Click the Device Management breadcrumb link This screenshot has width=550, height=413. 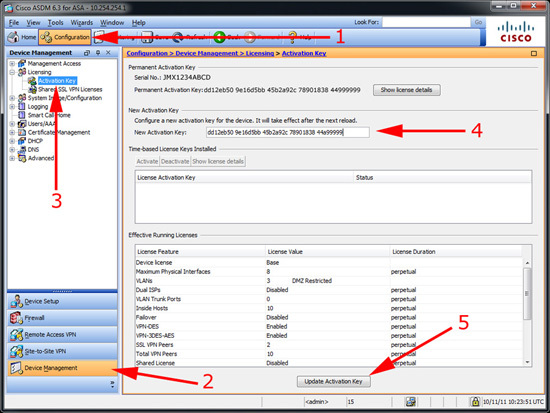tap(206, 53)
